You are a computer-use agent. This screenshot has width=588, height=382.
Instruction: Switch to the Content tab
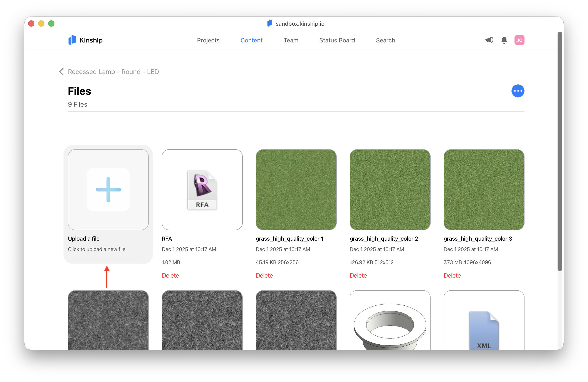(252, 40)
